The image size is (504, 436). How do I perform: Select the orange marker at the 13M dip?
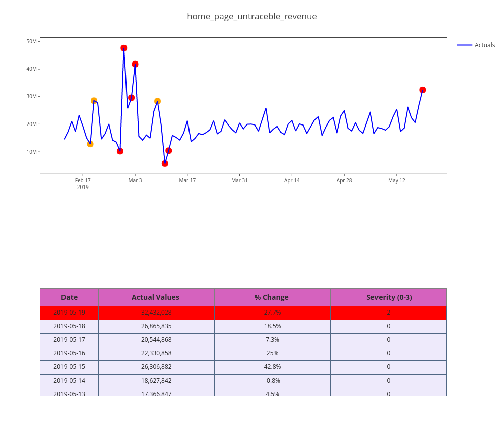click(90, 144)
